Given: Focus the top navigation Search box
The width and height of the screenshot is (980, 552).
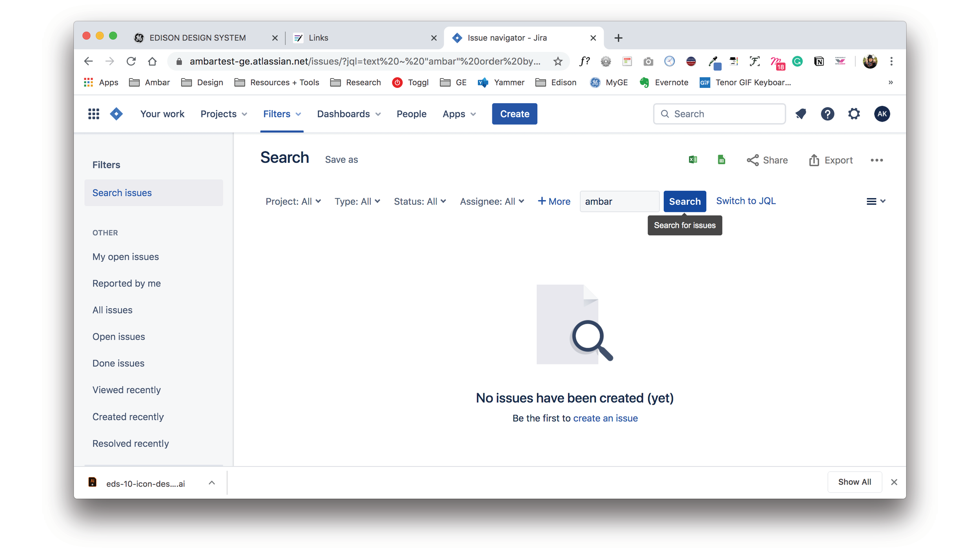Looking at the screenshot, I should pos(719,114).
